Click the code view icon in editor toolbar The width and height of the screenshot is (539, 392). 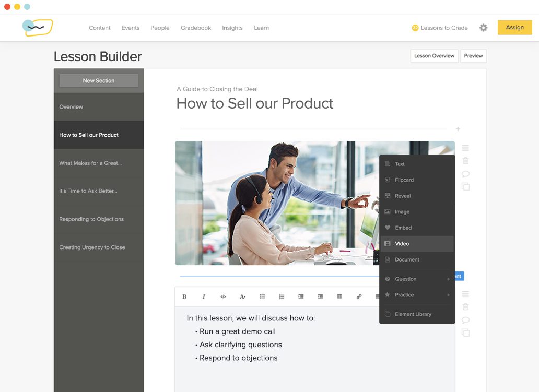click(x=223, y=296)
